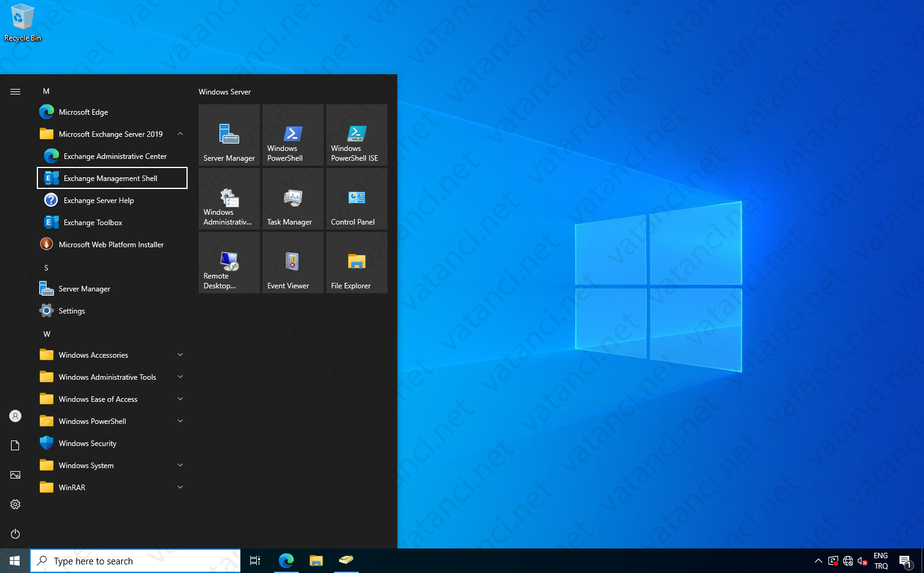This screenshot has height=573, width=924.
Task: Expand the WinRAR folder
Action: tap(112, 487)
